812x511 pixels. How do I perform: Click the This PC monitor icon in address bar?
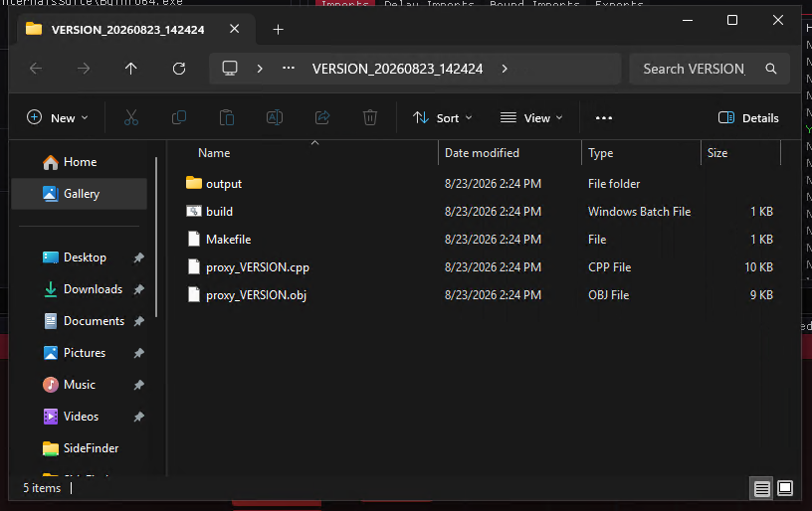pos(230,69)
